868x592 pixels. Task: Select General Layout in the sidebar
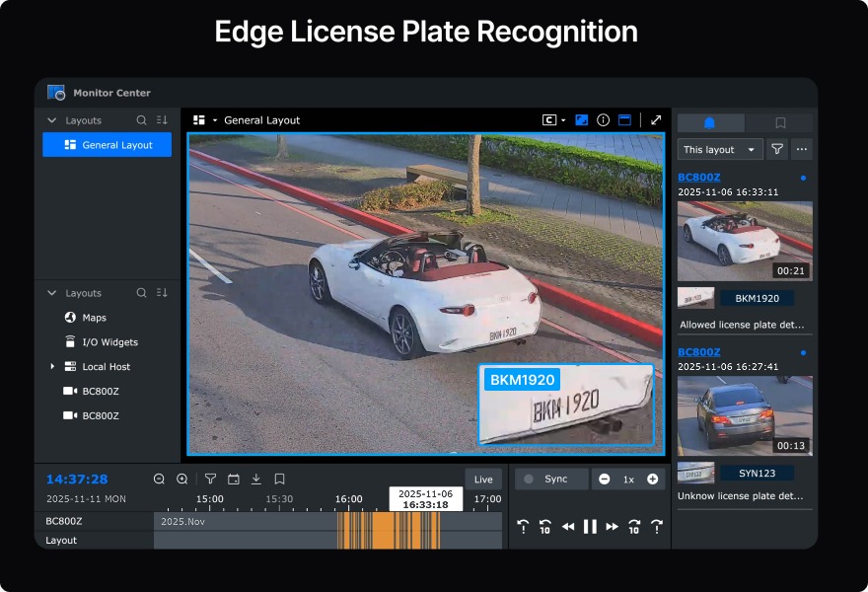tap(108, 145)
